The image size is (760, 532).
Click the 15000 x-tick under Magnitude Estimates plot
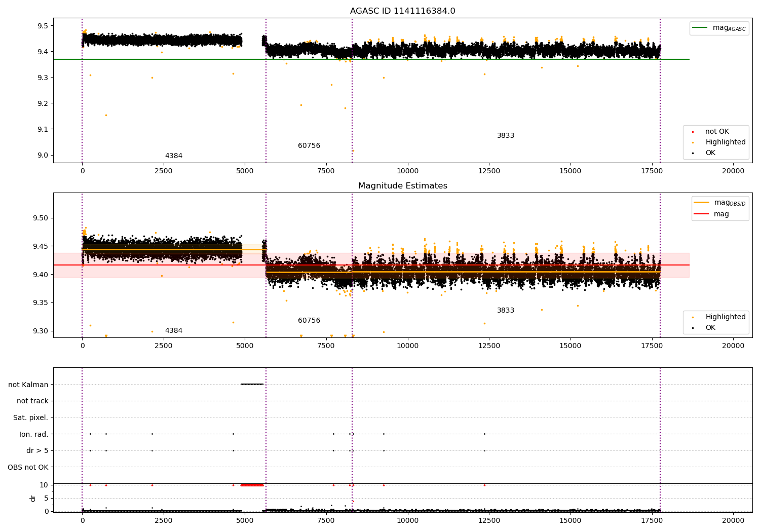click(x=571, y=346)
